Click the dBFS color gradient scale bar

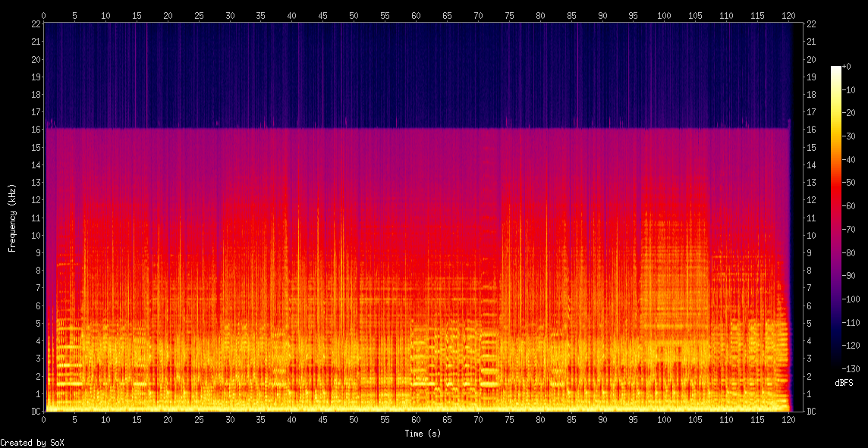[836, 218]
